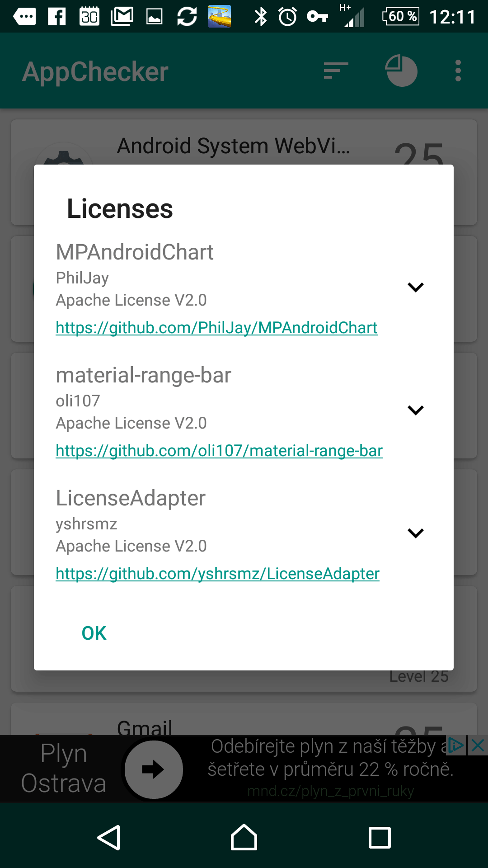Screen dimensions: 488x868
Task: Expand the MPAndroidChart license details
Action: 415,287
